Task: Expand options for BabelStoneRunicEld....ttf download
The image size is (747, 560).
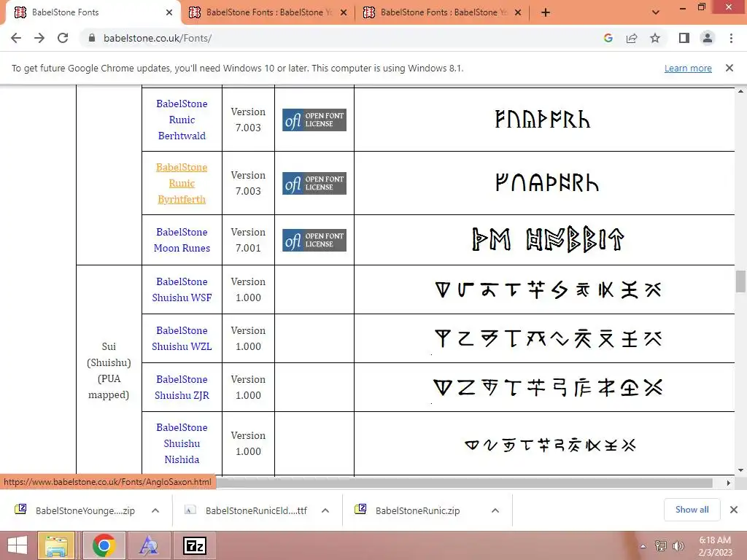Action: (325, 510)
